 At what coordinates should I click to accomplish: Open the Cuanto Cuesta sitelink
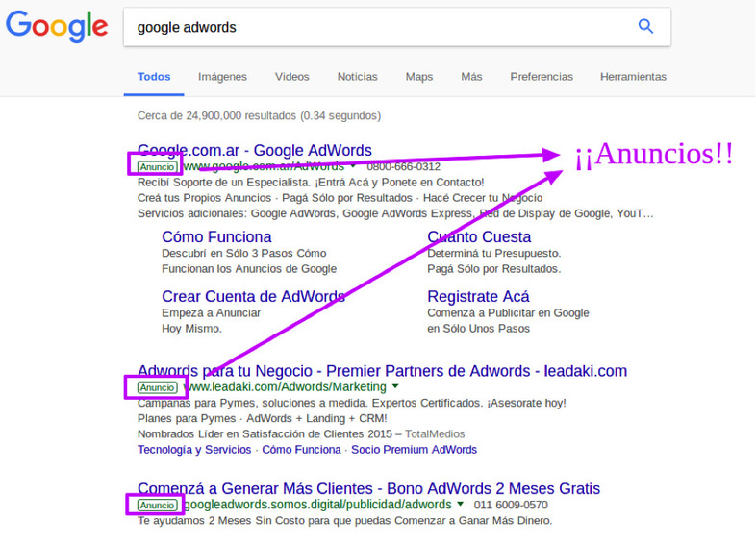(x=479, y=237)
